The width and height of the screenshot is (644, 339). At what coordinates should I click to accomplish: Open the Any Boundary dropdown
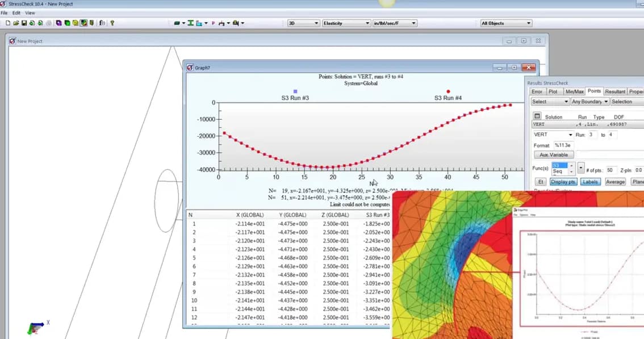(x=589, y=101)
